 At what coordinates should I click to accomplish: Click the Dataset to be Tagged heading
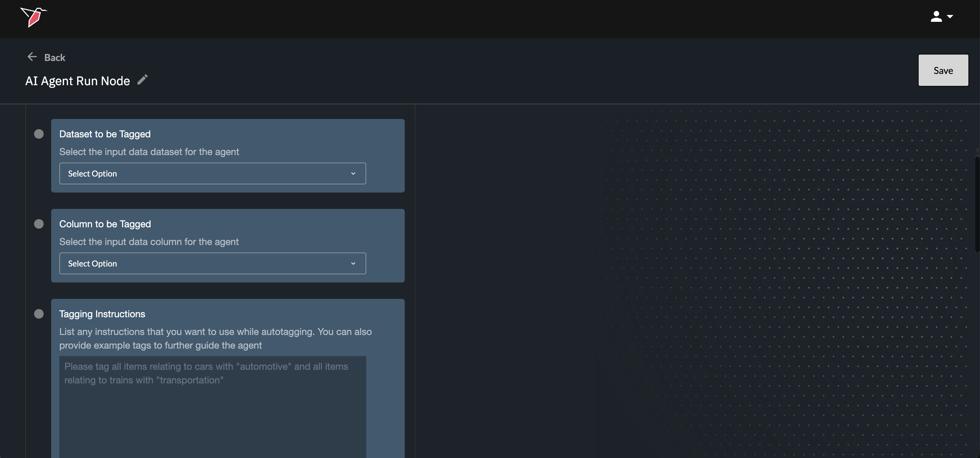(x=105, y=134)
